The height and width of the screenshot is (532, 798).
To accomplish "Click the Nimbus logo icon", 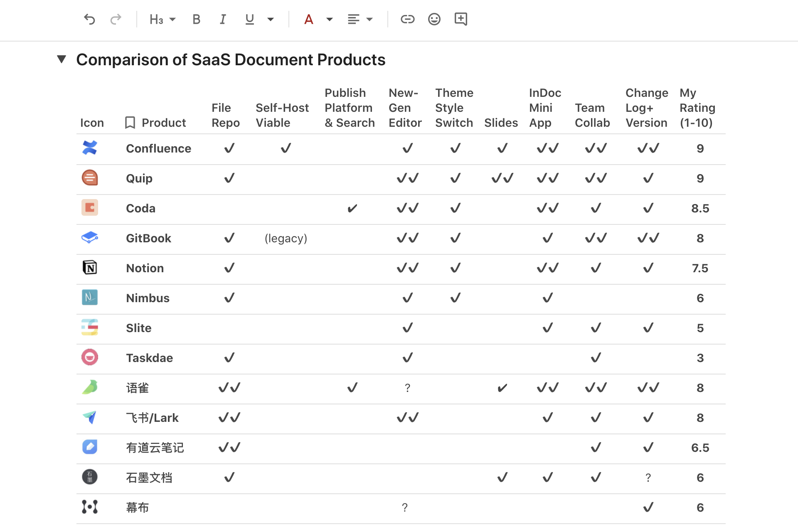I will coord(90,298).
